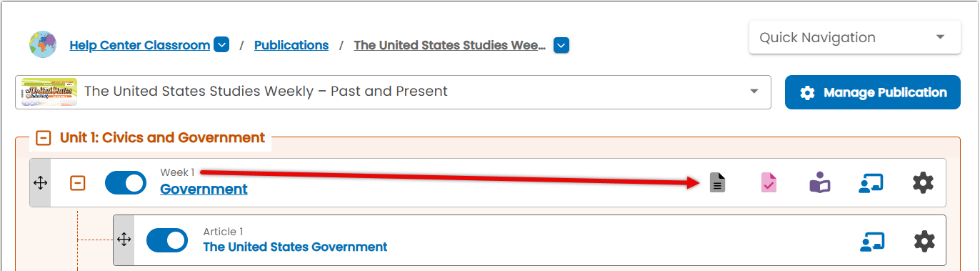Viewport: 980px width, 271px height.
Task: Open the publication selector combo box
Action: click(x=393, y=92)
